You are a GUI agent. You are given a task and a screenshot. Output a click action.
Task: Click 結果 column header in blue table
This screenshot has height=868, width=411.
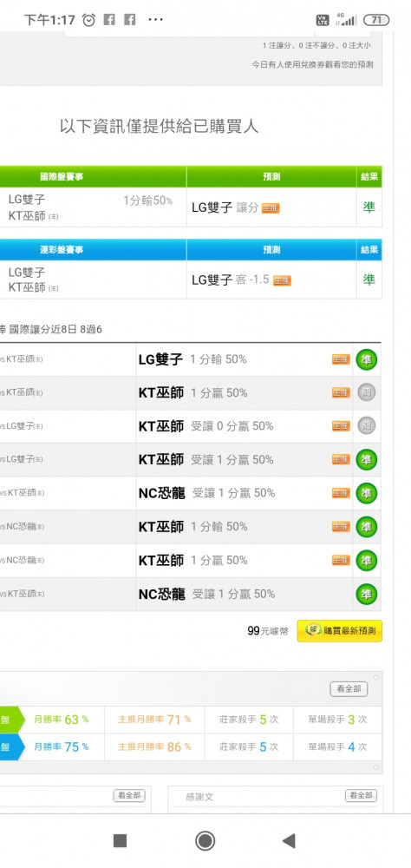tap(369, 250)
